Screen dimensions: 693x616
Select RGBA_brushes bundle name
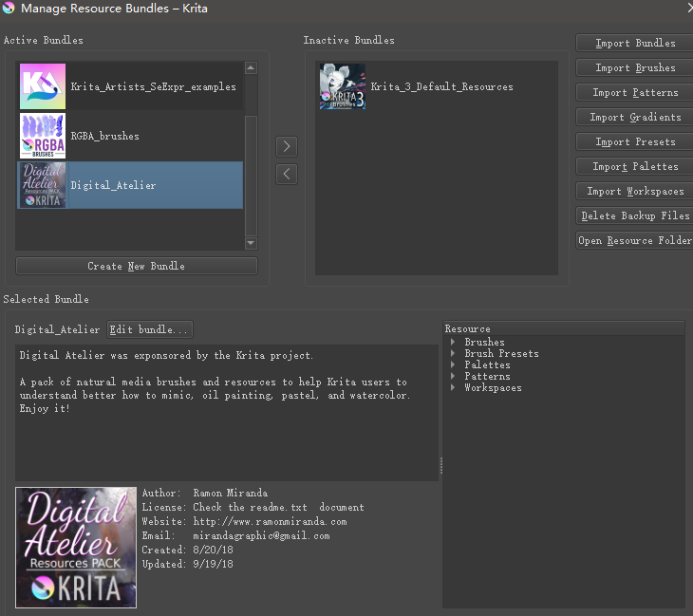coord(104,136)
